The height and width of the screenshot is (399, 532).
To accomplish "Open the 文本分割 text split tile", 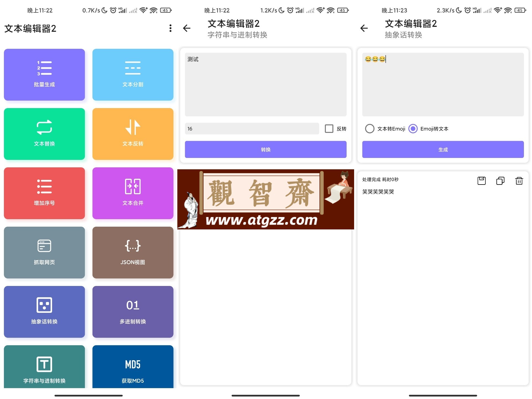I will click(133, 75).
